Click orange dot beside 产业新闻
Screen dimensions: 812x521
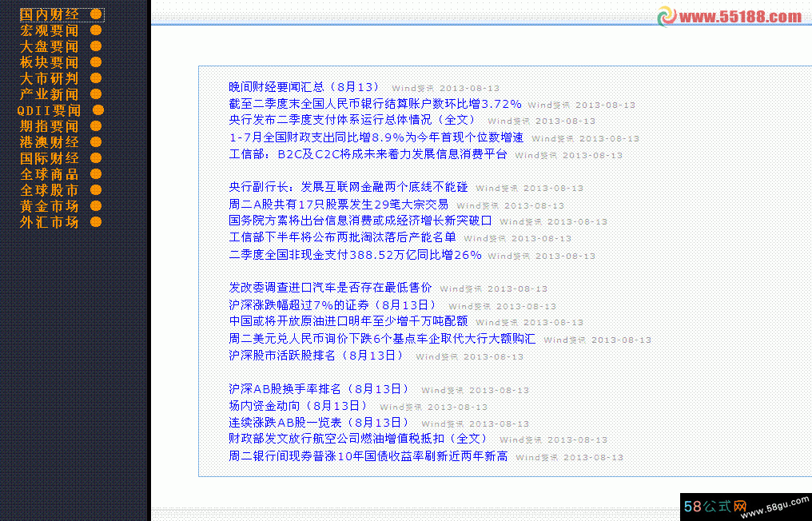[x=96, y=94]
